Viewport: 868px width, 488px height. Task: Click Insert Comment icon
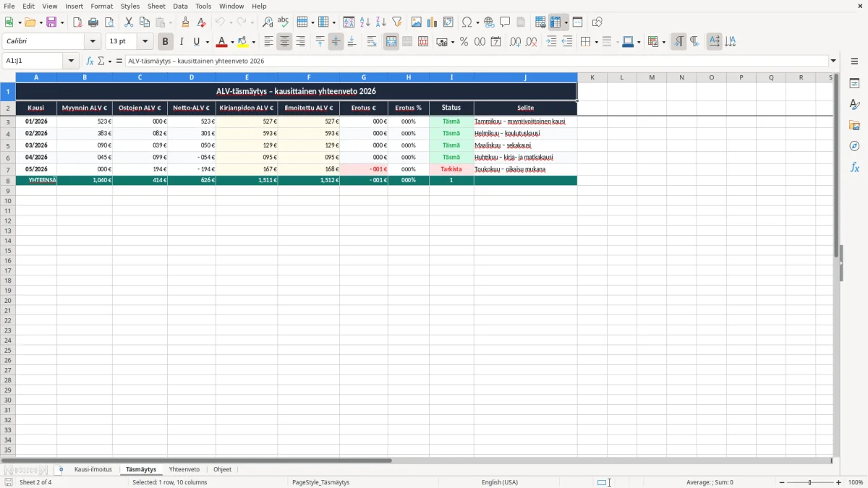click(505, 22)
